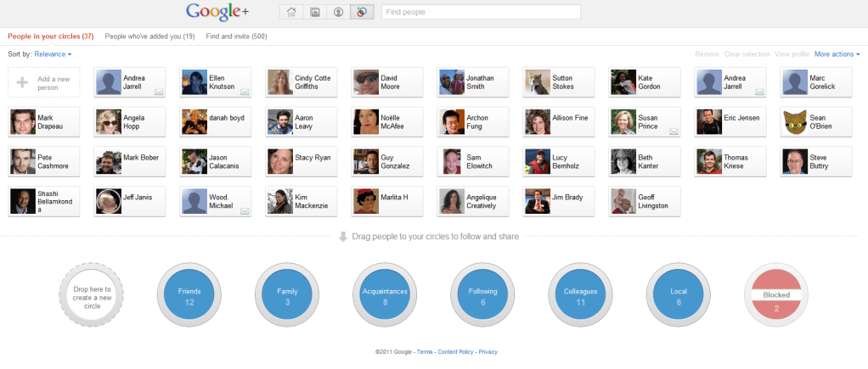Select the Lucy Bernholz card
Screen dimensions: 868x369
[x=559, y=161]
